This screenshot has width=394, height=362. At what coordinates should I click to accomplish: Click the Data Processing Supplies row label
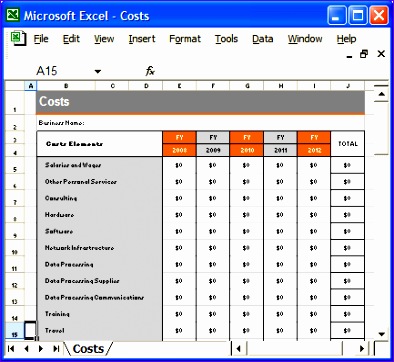point(82,281)
